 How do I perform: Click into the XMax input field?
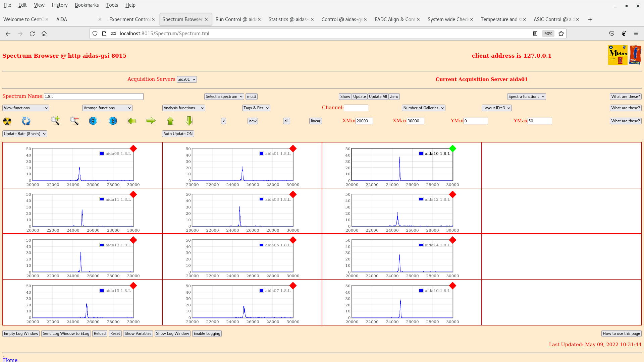416,121
